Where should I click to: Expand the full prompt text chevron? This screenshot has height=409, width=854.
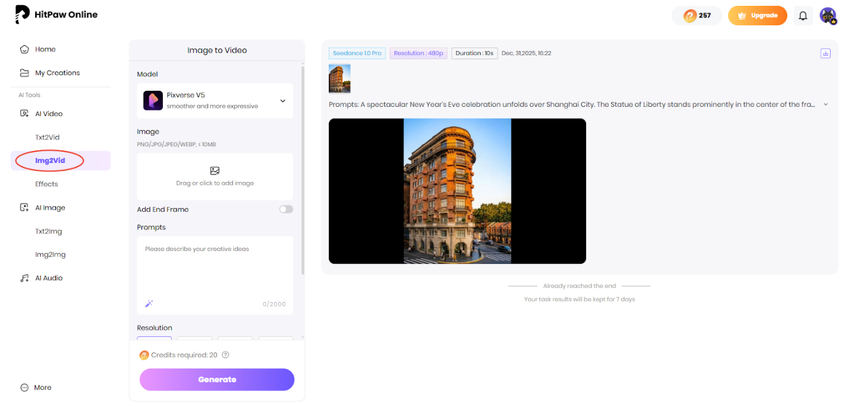point(825,104)
